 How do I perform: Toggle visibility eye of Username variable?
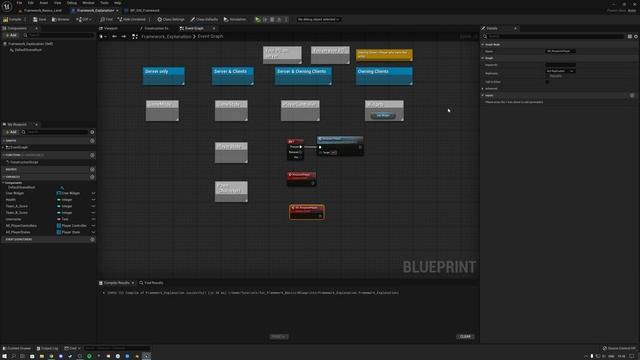(93, 219)
